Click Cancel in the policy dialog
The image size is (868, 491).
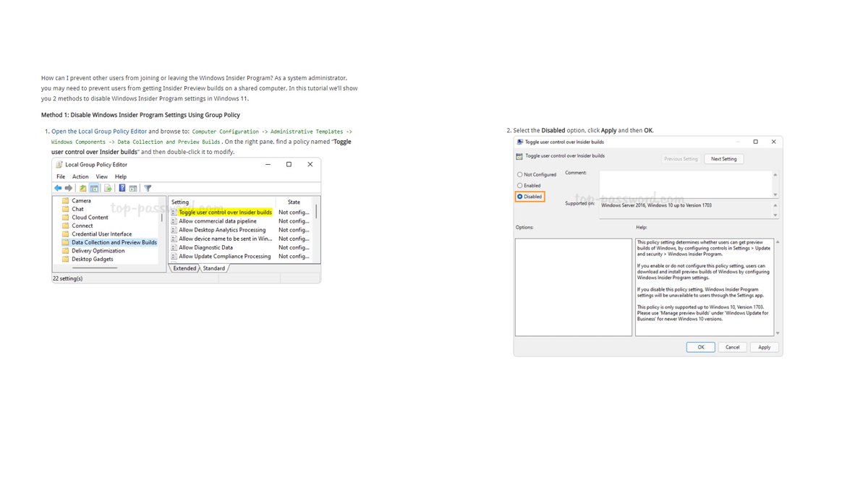pyautogui.click(x=733, y=347)
